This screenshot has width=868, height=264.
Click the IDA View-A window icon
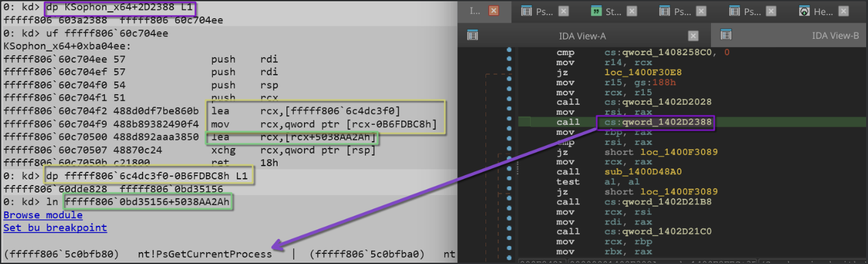coord(473,35)
